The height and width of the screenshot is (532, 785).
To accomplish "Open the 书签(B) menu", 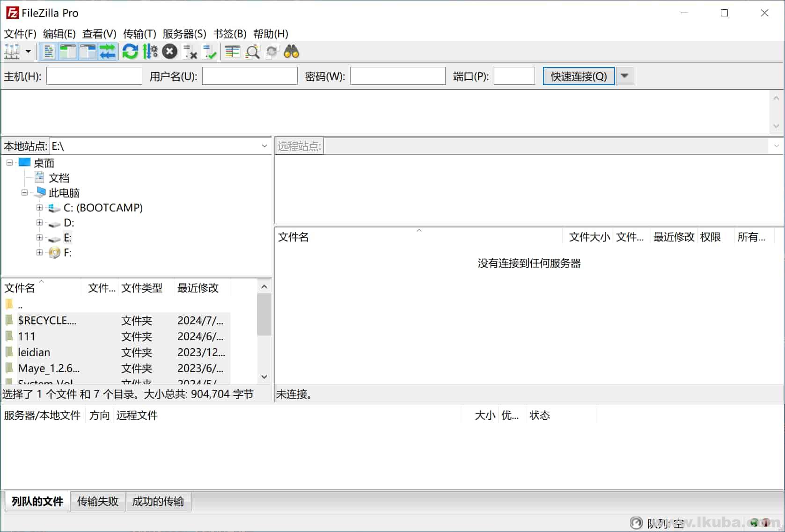I will 230,34.
